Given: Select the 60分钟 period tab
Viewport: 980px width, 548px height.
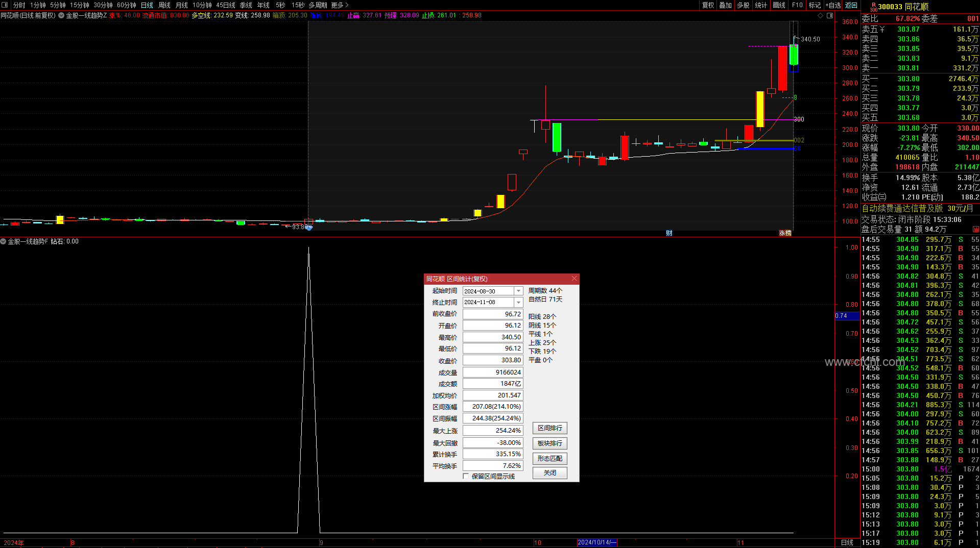Looking at the screenshot, I should (x=127, y=5).
